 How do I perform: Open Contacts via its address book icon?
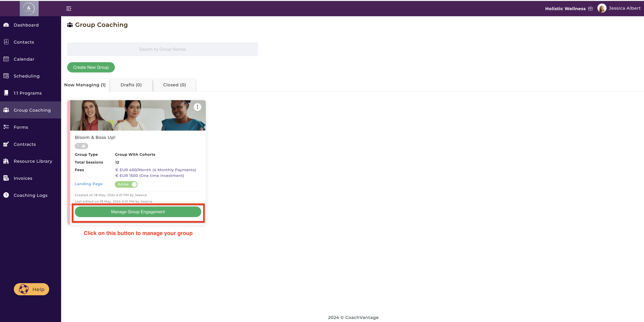pyautogui.click(x=6, y=42)
